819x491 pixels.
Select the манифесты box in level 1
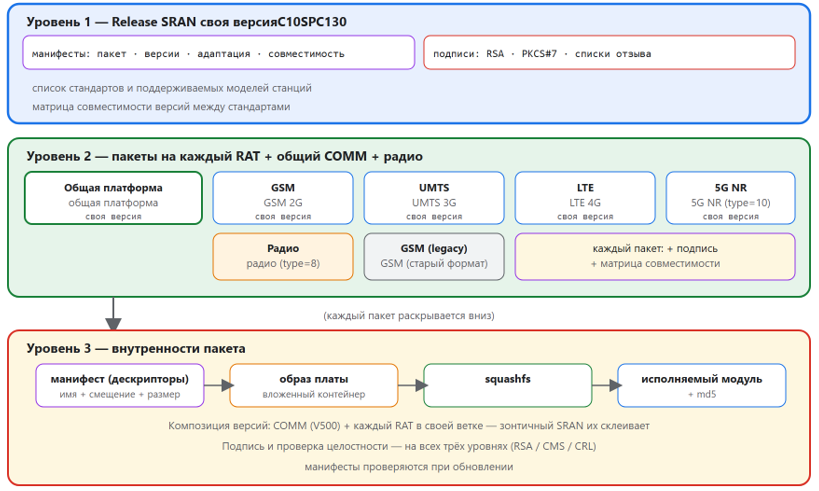tap(219, 52)
